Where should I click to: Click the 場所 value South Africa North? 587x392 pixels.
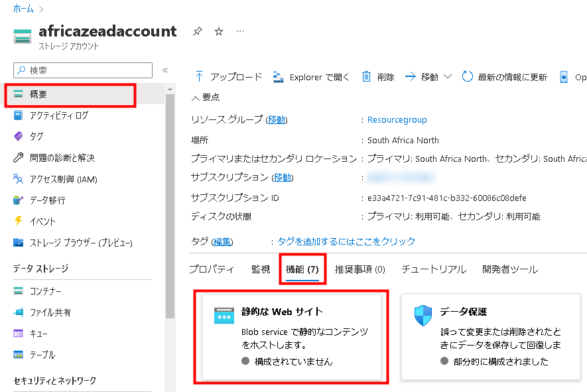tap(403, 140)
